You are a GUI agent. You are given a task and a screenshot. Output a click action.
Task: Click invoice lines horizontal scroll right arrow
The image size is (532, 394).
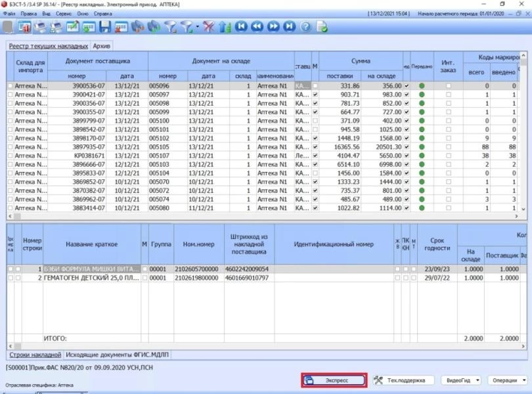523,346
